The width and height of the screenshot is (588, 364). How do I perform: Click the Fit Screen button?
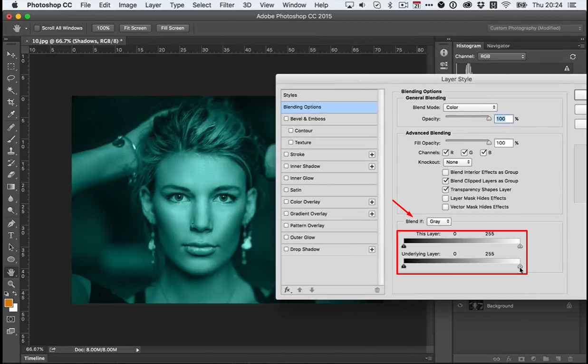[x=135, y=28]
